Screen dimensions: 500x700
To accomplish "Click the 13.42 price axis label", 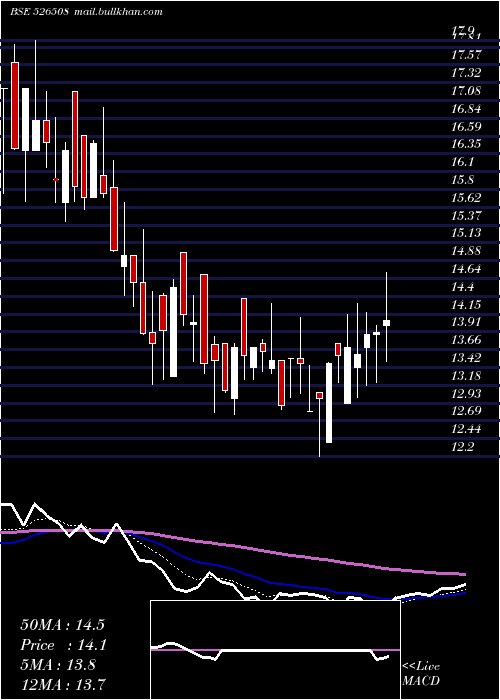I will tap(466, 358).
